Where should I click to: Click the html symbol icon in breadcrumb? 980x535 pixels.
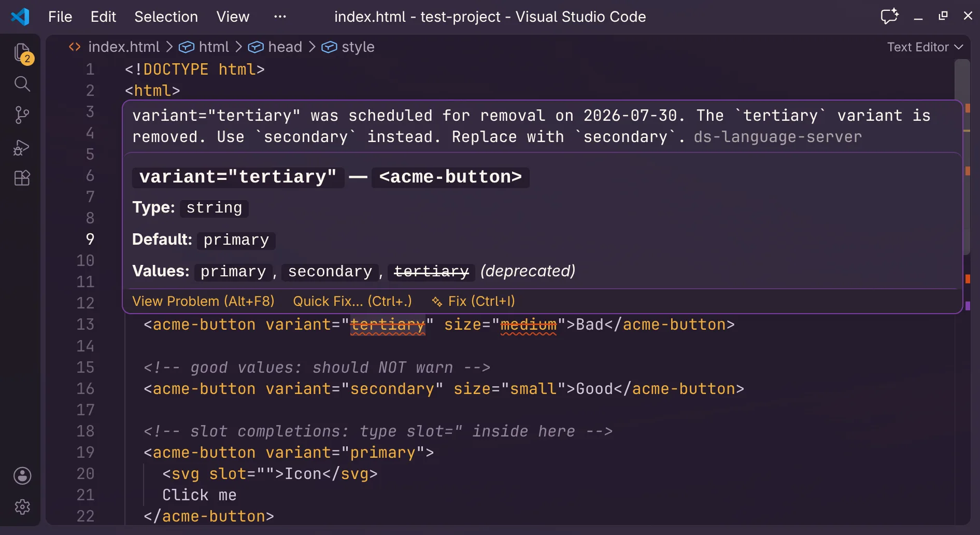[x=187, y=47]
